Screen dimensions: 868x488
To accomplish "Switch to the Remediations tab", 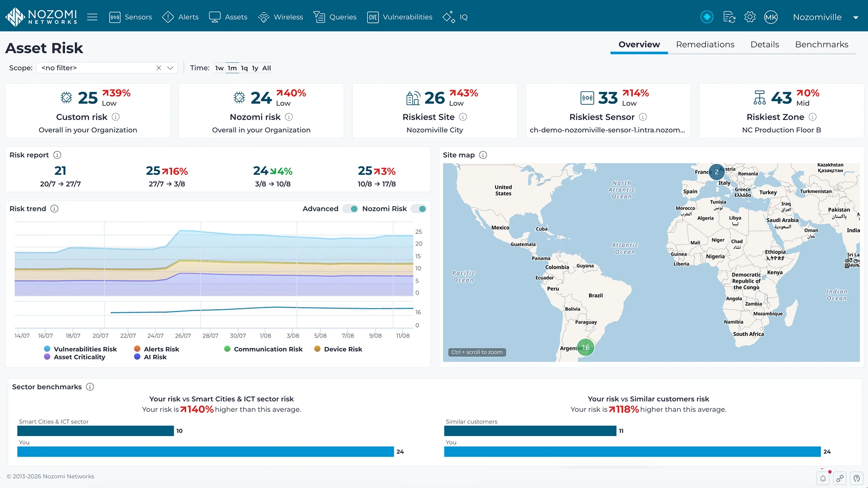I will pos(705,44).
